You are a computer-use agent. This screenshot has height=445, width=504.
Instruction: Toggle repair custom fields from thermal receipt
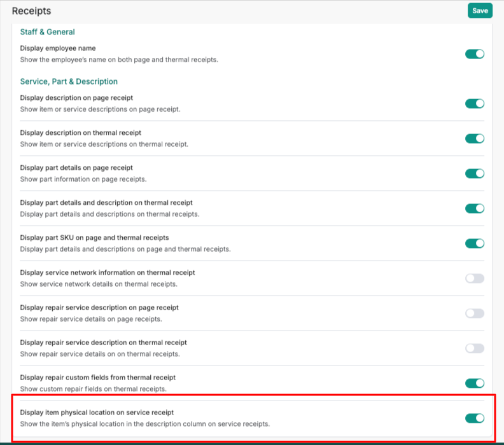475,383
